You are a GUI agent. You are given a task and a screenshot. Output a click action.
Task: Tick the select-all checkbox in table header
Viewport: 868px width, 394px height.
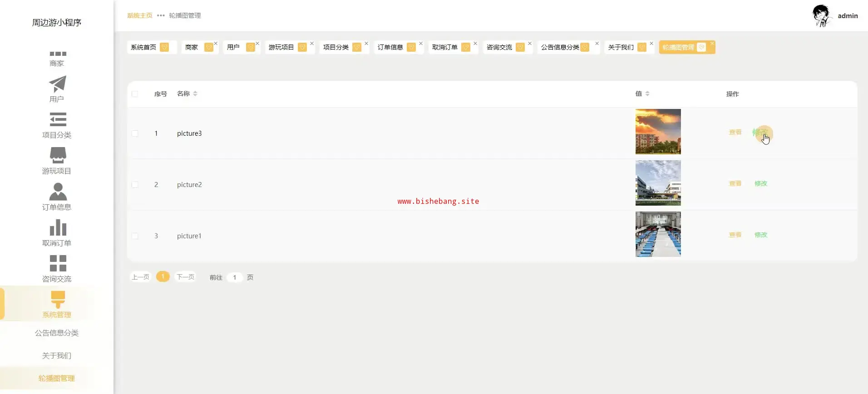pyautogui.click(x=135, y=94)
